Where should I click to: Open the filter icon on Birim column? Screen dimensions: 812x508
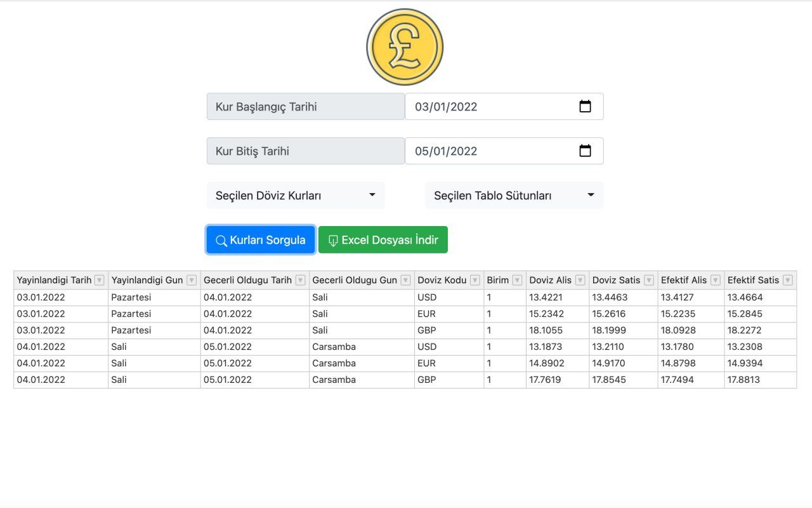[x=517, y=280]
